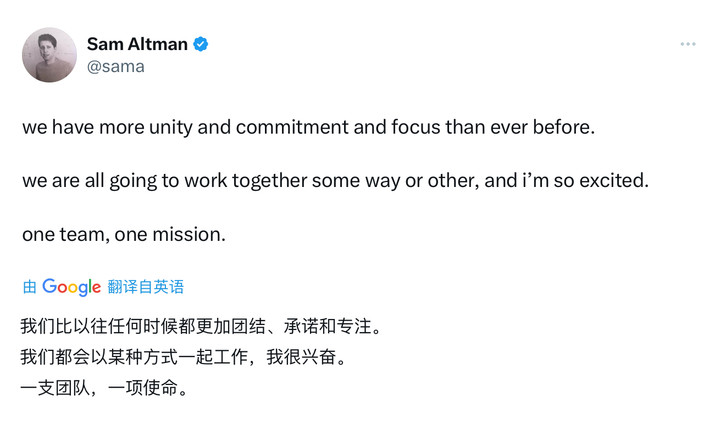Click 承诺和专注 in the Chinese translation
Viewport: 720px width, 424px height.
[x=328, y=326]
